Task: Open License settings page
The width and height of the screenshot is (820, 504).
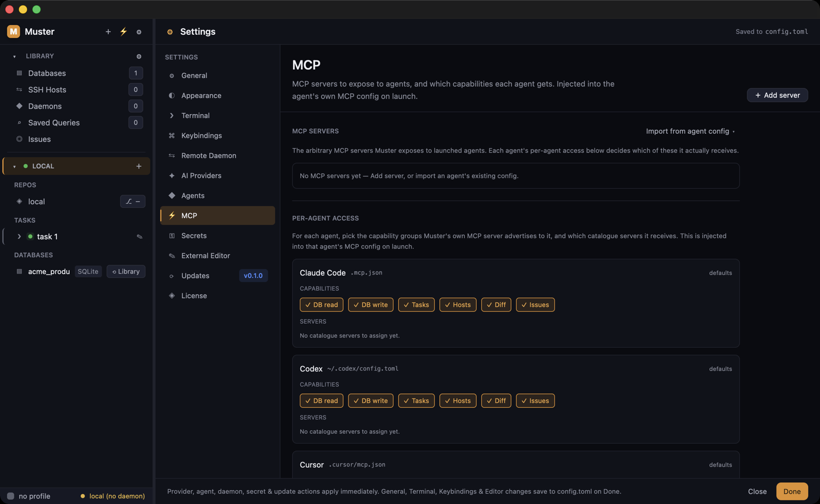Action: (217, 296)
